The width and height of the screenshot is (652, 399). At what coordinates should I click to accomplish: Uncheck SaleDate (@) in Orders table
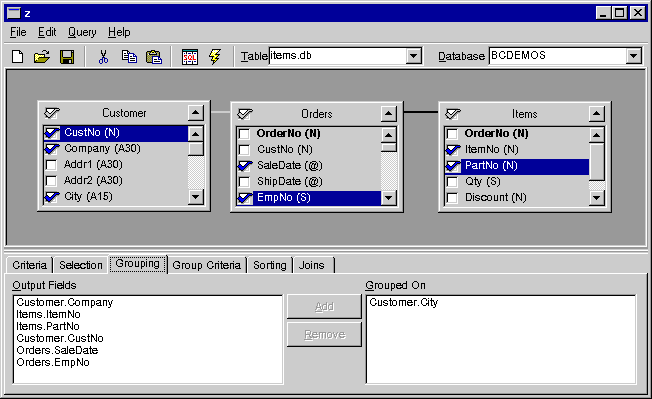pos(245,166)
